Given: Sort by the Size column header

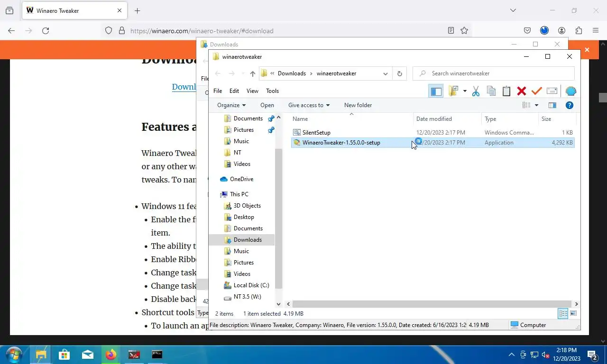Looking at the screenshot, I should click(x=557, y=119).
